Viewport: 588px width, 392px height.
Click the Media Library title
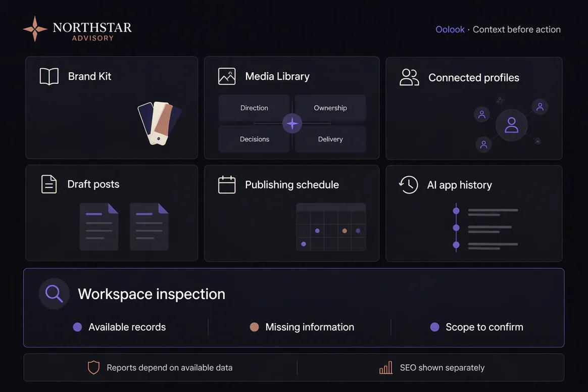277,76
